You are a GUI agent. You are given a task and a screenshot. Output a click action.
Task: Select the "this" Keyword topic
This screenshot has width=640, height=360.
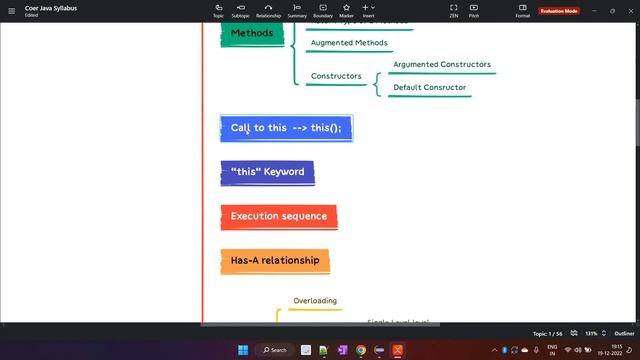point(267,172)
